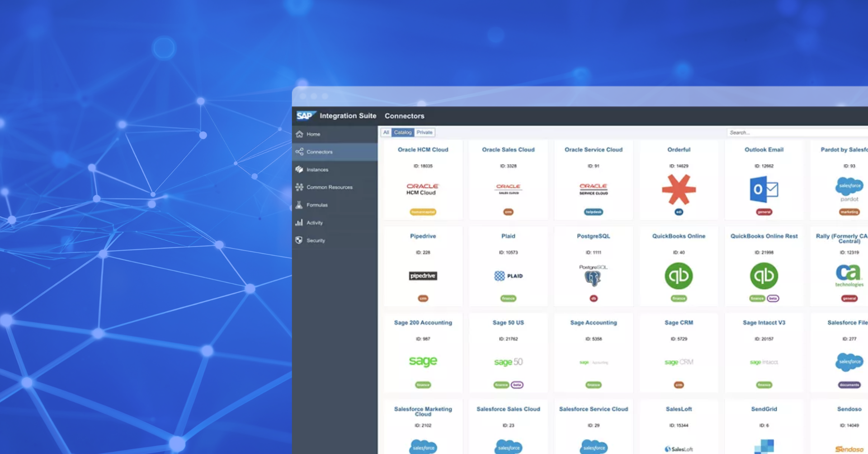
Task: Click the Plaid logo
Action: 508,276
